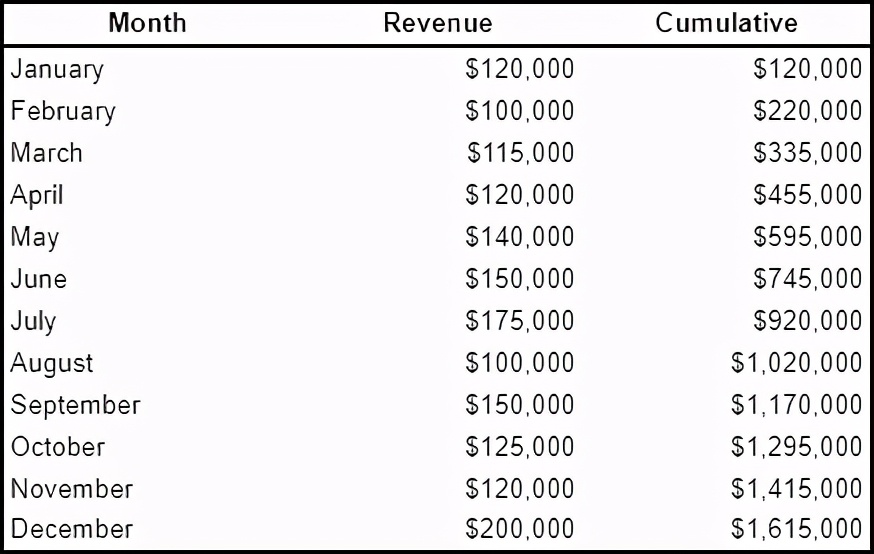
Task: Select March revenue value $115,000
Action: (x=521, y=153)
